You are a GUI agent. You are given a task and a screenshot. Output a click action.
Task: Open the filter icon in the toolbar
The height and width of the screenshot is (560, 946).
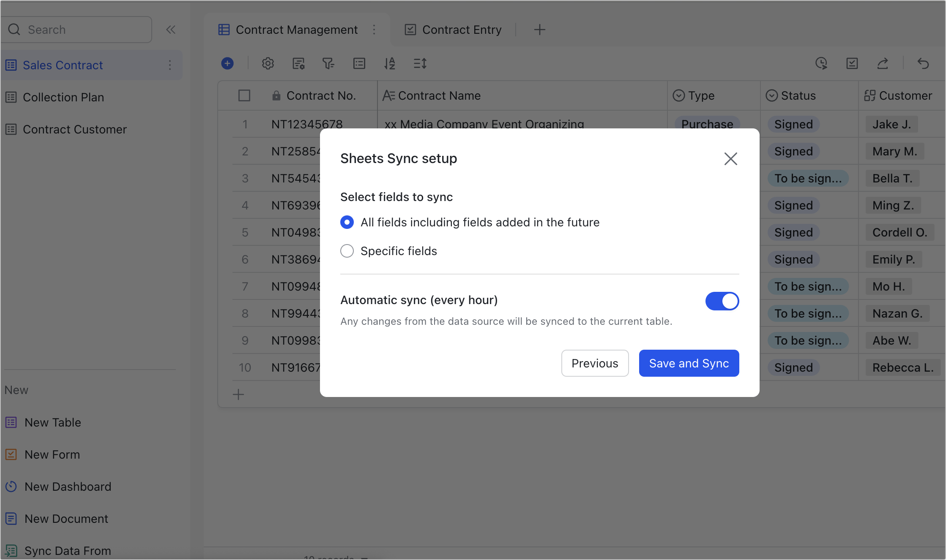(x=329, y=63)
